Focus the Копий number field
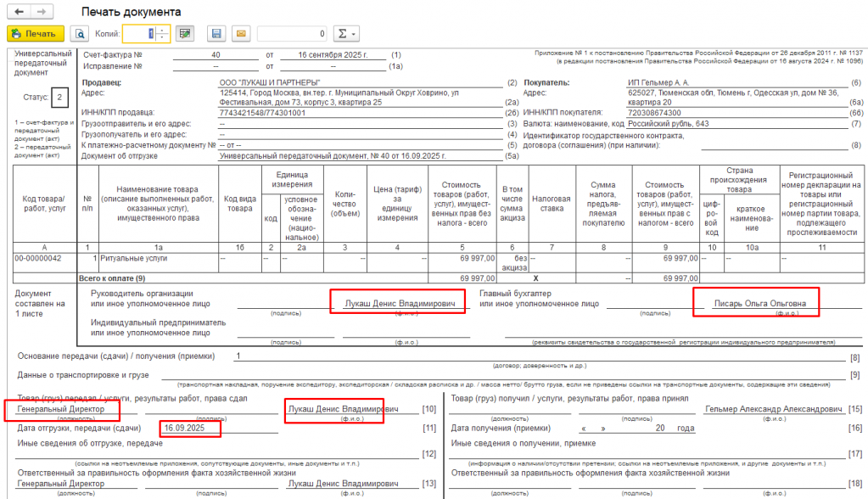Screen dimensions: 868x499 (139, 34)
